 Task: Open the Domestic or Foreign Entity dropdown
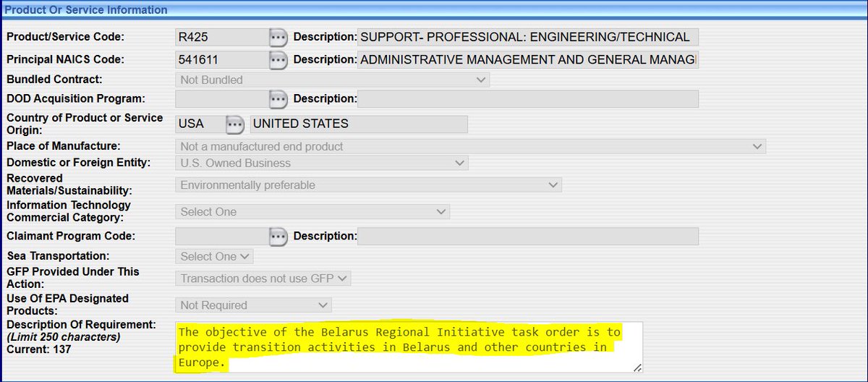(x=321, y=164)
